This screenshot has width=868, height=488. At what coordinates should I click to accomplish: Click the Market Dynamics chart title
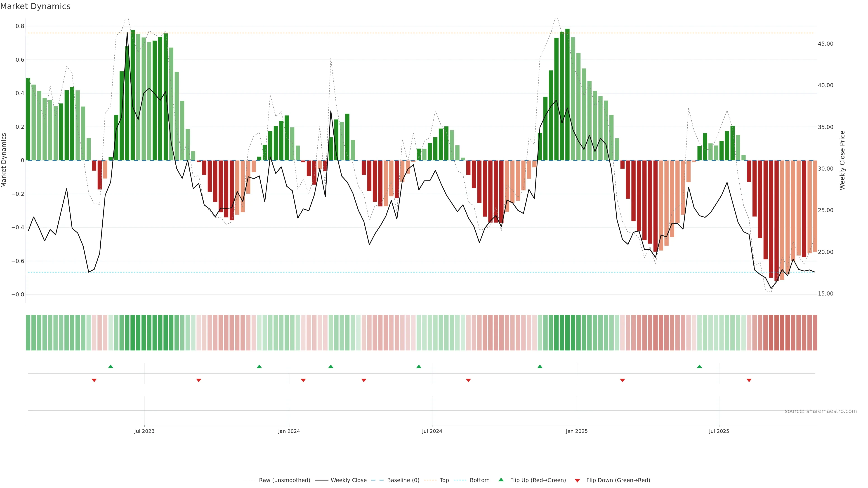pyautogui.click(x=35, y=6)
